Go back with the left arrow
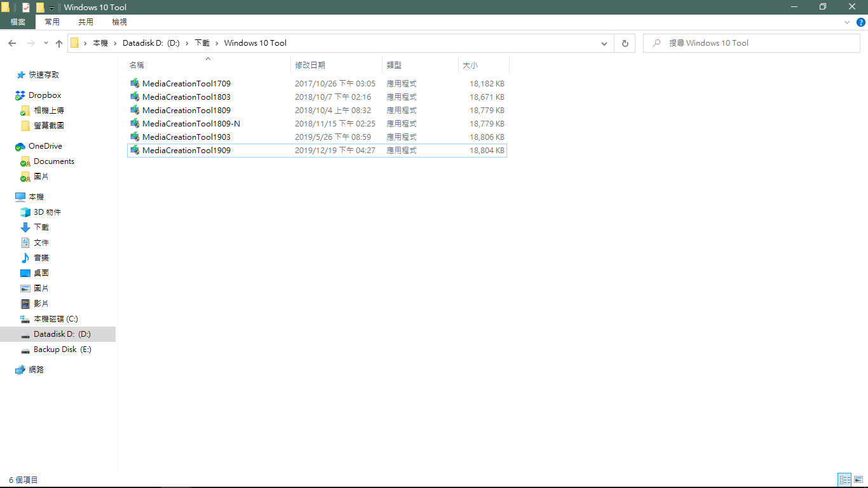This screenshot has width=868, height=488. click(x=12, y=43)
